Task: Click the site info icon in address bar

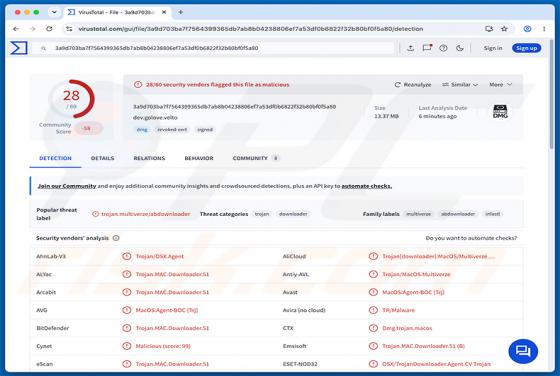Action: [x=69, y=29]
